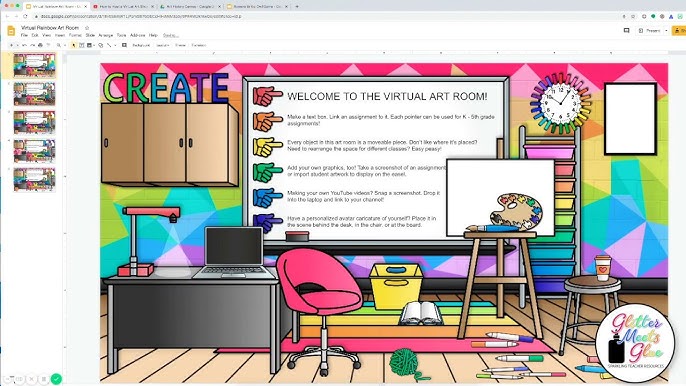Print the presentation
The image size is (686, 386).
click(x=40, y=45)
